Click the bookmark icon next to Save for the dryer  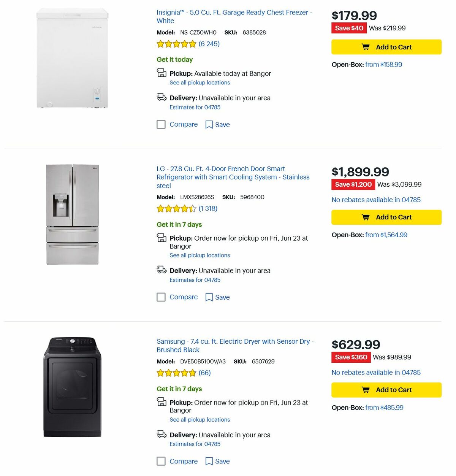209,461
